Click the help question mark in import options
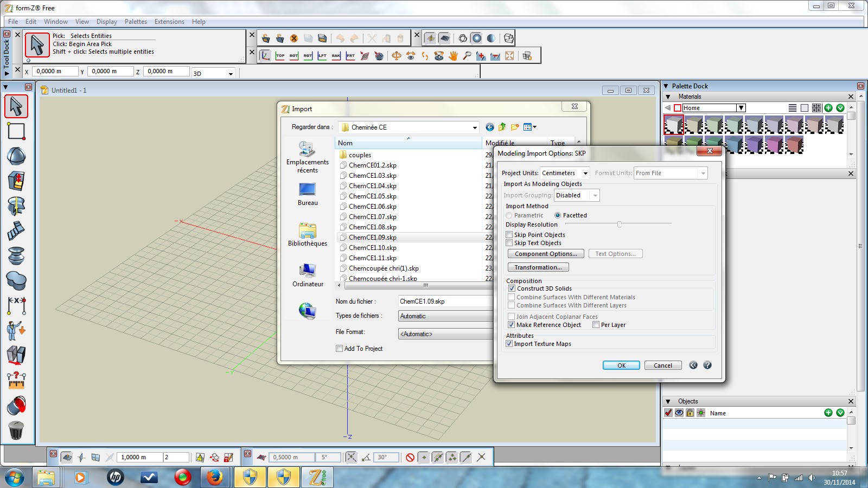 707,365
